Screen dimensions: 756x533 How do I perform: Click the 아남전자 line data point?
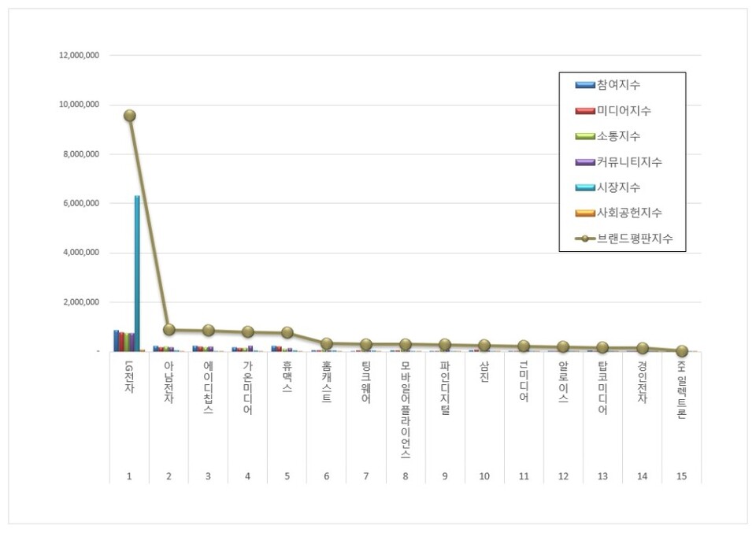click(x=169, y=329)
